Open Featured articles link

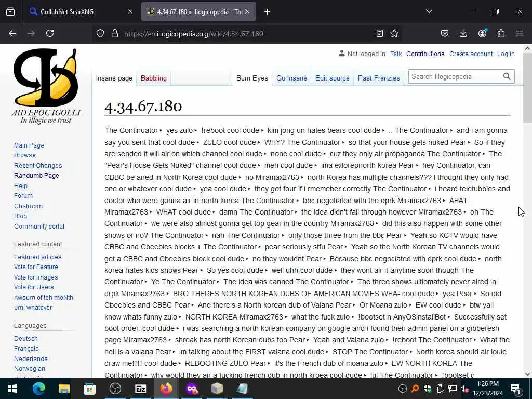(x=37, y=257)
